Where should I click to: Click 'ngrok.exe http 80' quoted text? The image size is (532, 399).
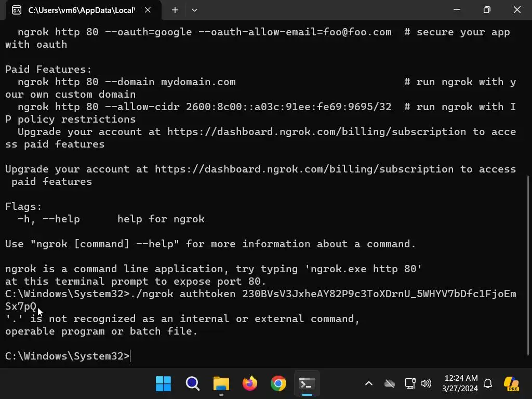click(363, 269)
